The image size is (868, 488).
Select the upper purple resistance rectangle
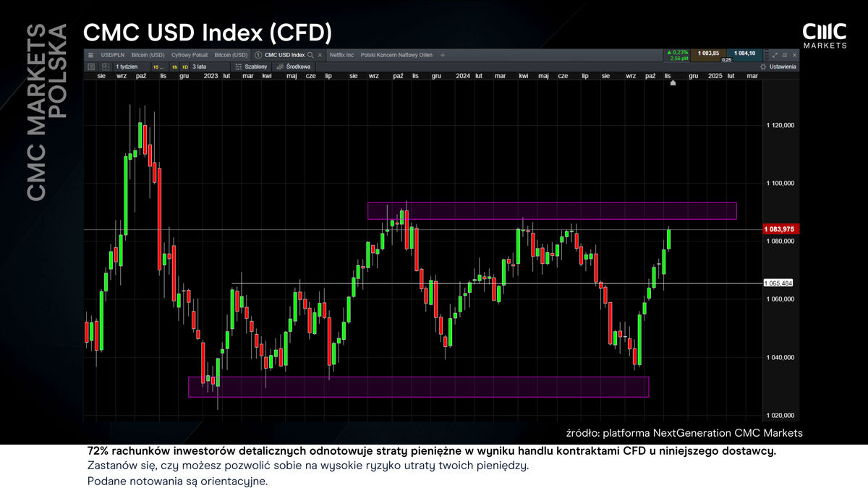click(552, 210)
